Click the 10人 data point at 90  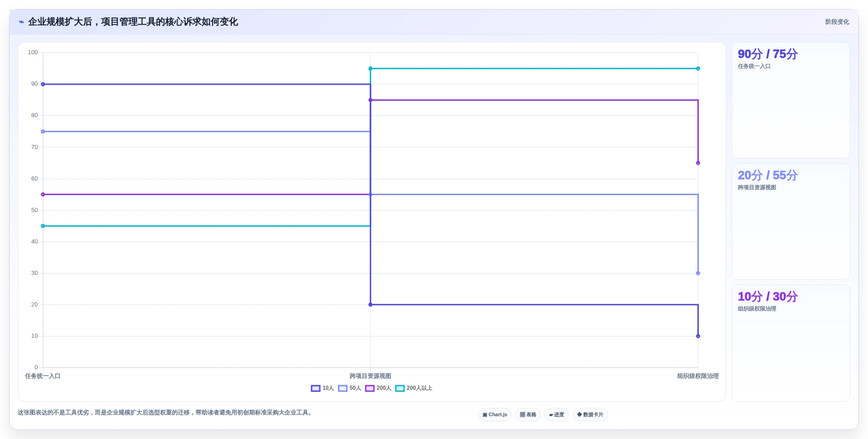pos(43,84)
